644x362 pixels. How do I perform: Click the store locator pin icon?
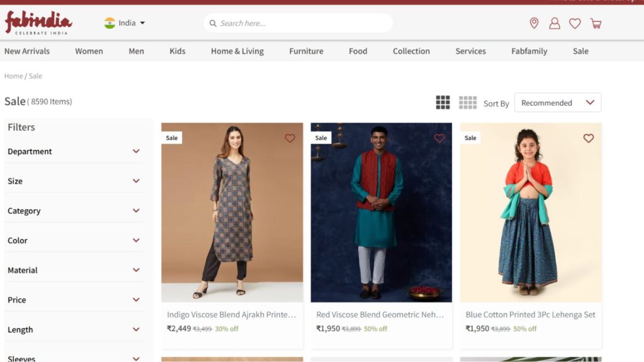point(534,23)
